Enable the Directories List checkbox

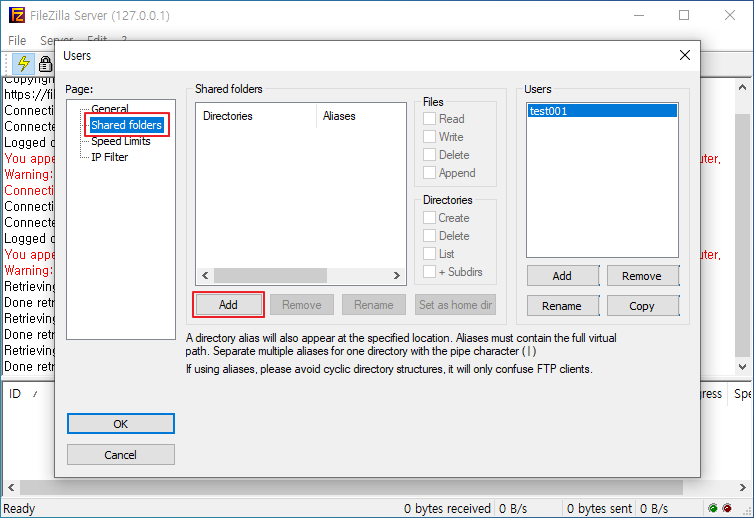(429, 253)
